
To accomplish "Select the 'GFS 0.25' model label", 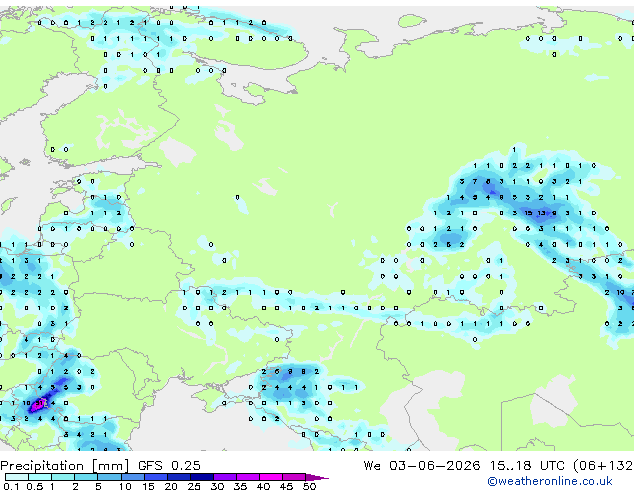I will point(169,466).
